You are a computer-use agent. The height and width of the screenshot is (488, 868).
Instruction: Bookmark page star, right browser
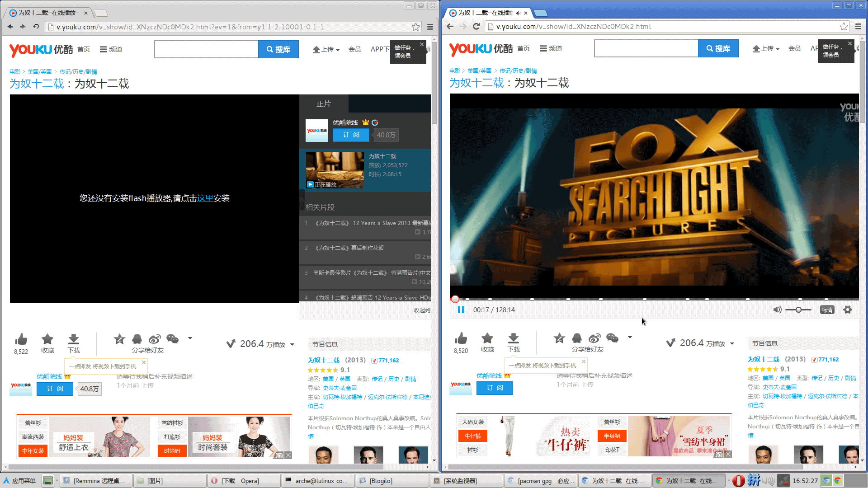click(844, 27)
